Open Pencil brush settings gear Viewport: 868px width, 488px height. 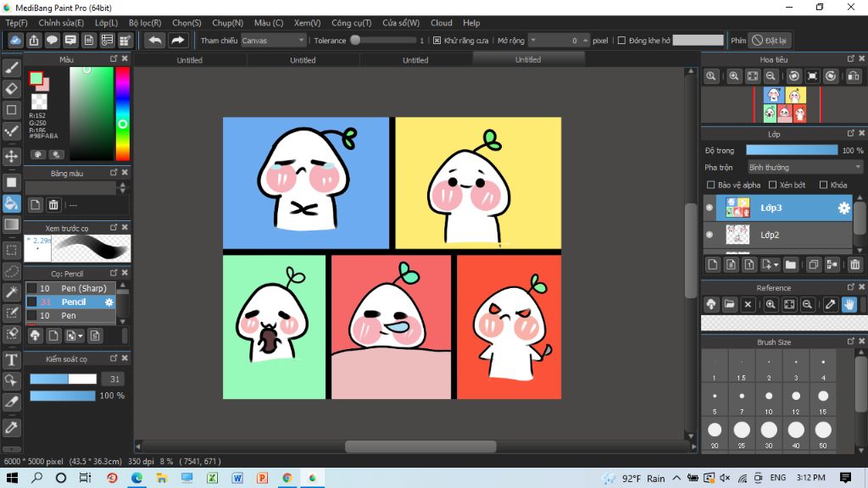click(109, 302)
